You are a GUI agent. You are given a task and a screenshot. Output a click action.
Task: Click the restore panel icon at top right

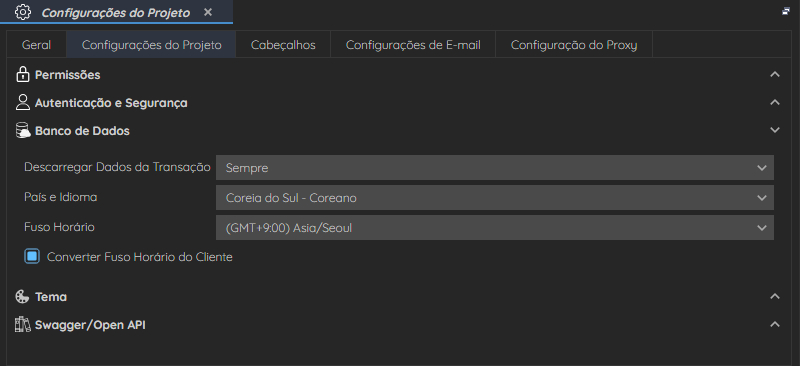[x=786, y=11]
